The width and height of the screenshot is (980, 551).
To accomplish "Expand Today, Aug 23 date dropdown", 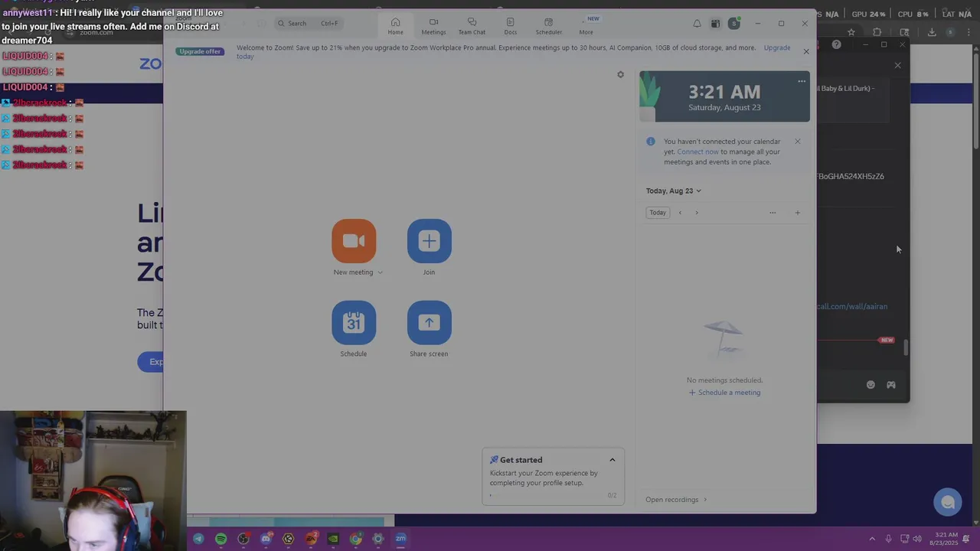I will coord(674,191).
